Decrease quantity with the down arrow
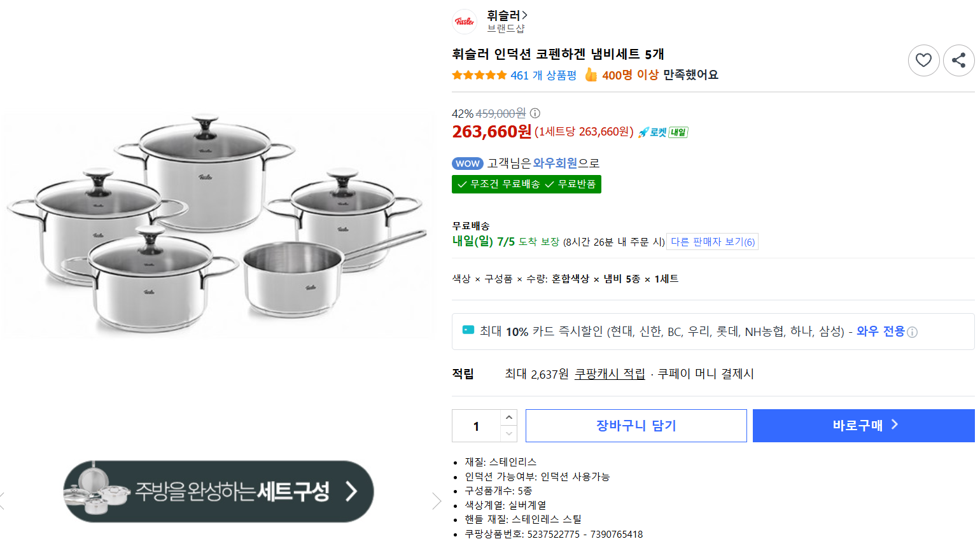This screenshot has height=546, width=980. pos(508,434)
